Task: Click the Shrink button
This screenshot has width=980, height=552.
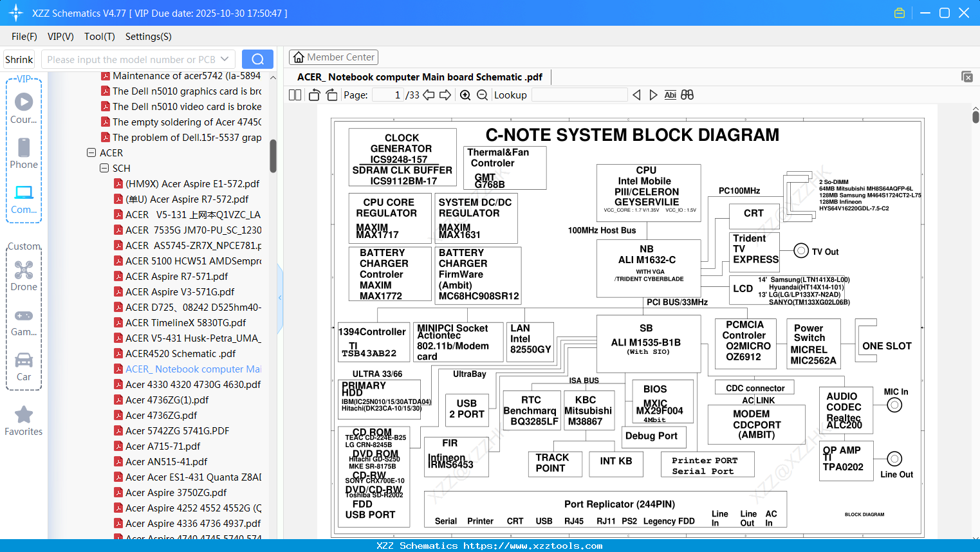Action: pos(19,59)
